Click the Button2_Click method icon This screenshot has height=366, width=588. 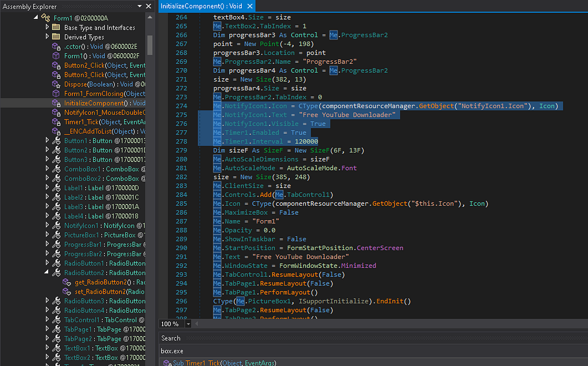(x=56, y=65)
